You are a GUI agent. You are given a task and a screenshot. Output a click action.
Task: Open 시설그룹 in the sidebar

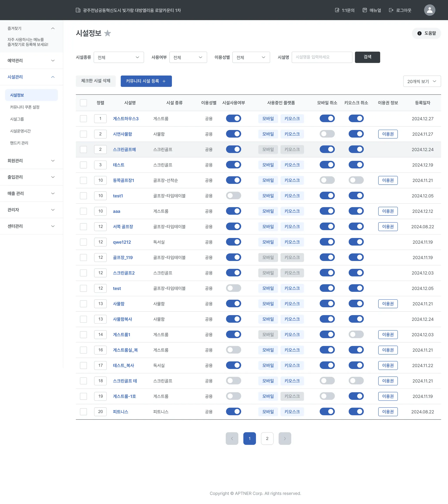point(17,119)
